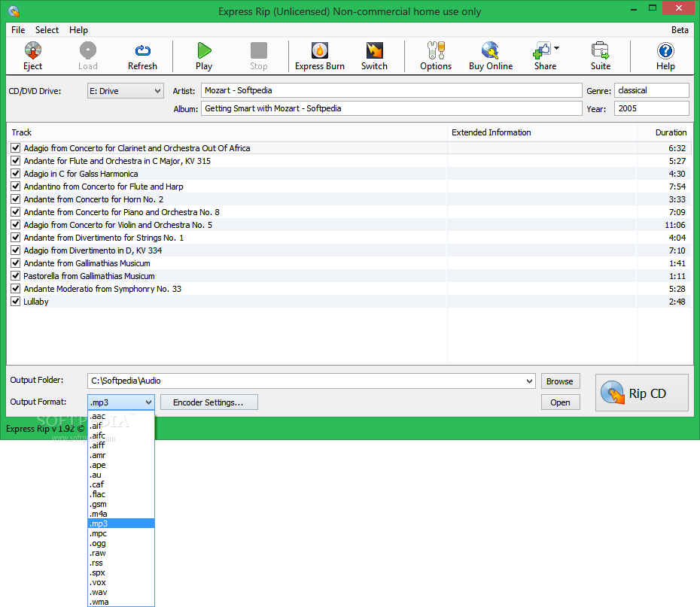Click into the Artist text field

[391, 90]
